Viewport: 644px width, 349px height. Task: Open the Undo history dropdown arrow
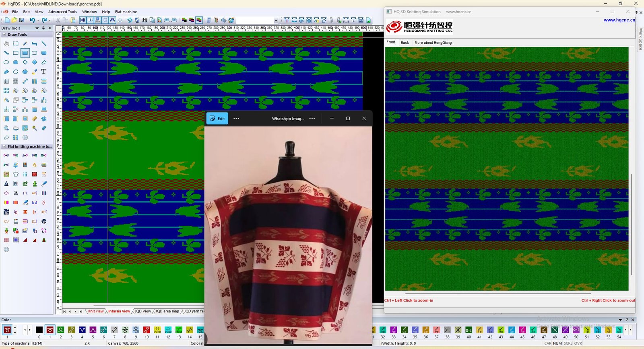38,20
